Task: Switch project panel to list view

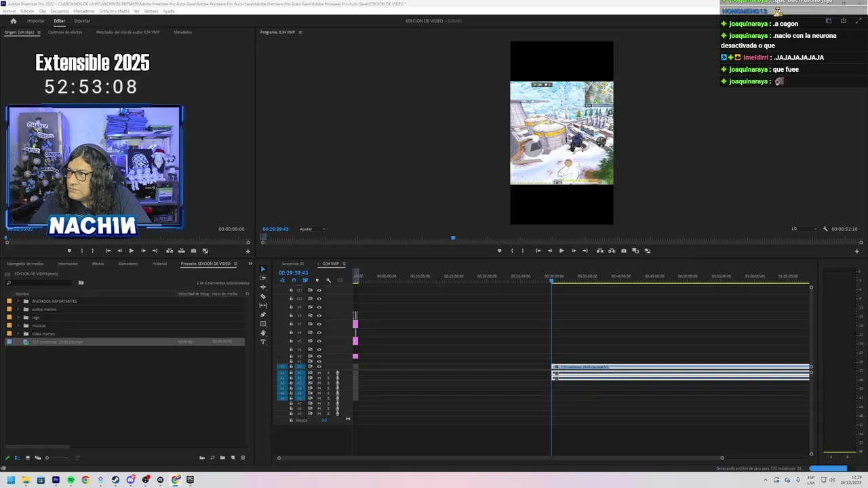Action: click(18, 457)
